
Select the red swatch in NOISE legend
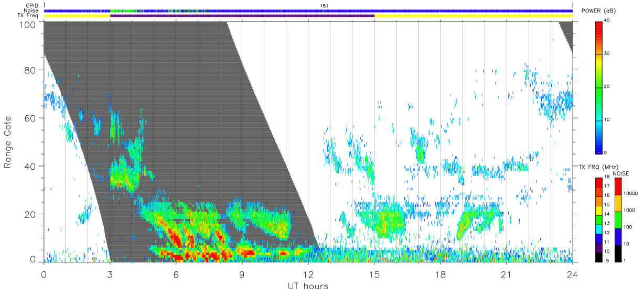point(618,186)
